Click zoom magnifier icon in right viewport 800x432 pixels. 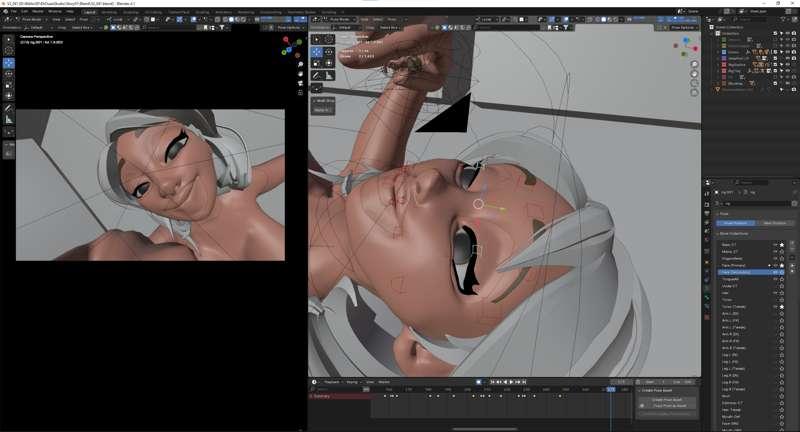click(694, 64)
